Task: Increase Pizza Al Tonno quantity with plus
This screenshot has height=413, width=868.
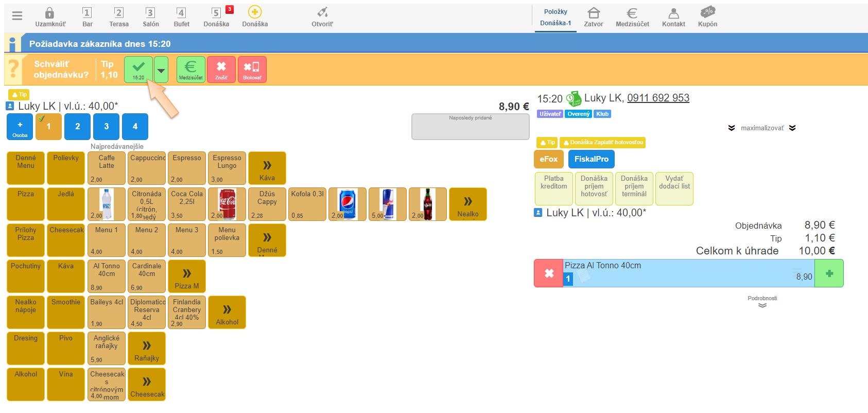Action: 829,273
